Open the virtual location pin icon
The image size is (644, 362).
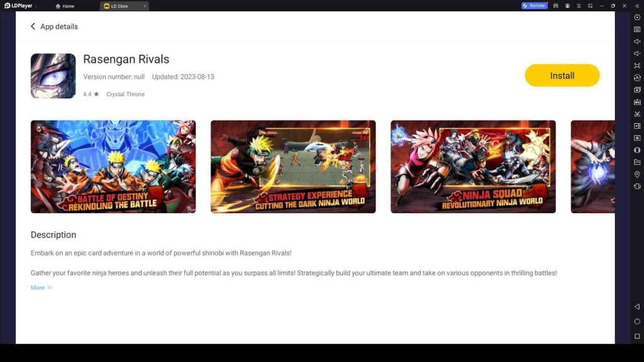(x=637, y=175)
